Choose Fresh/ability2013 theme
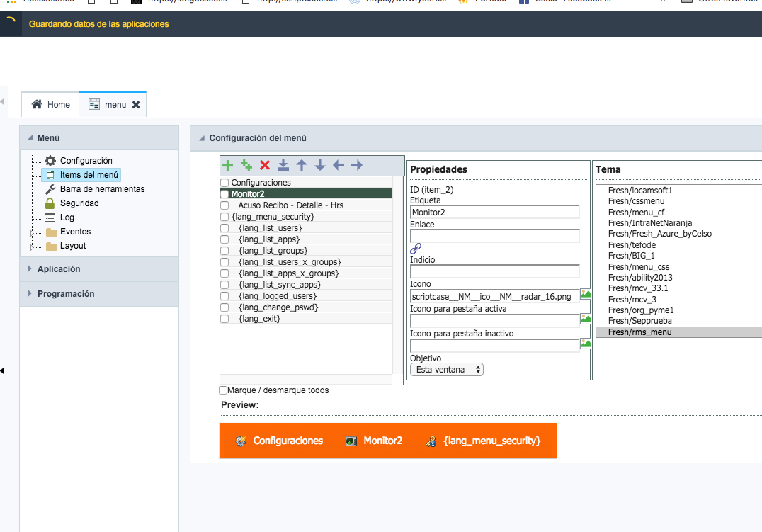This screenshot has width=762, height=532. [640, 278]
